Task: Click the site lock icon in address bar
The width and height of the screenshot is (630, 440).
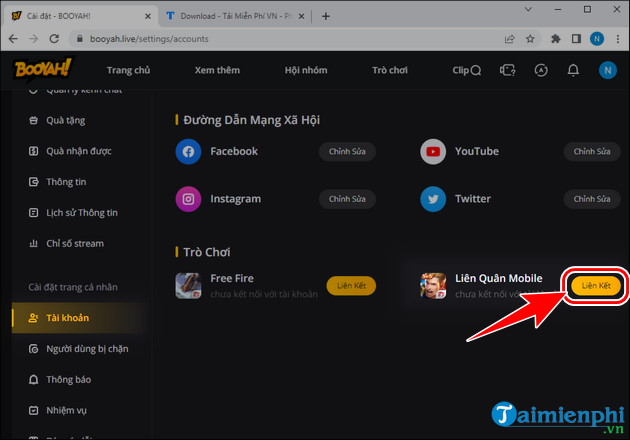Action: pos(80,39)
